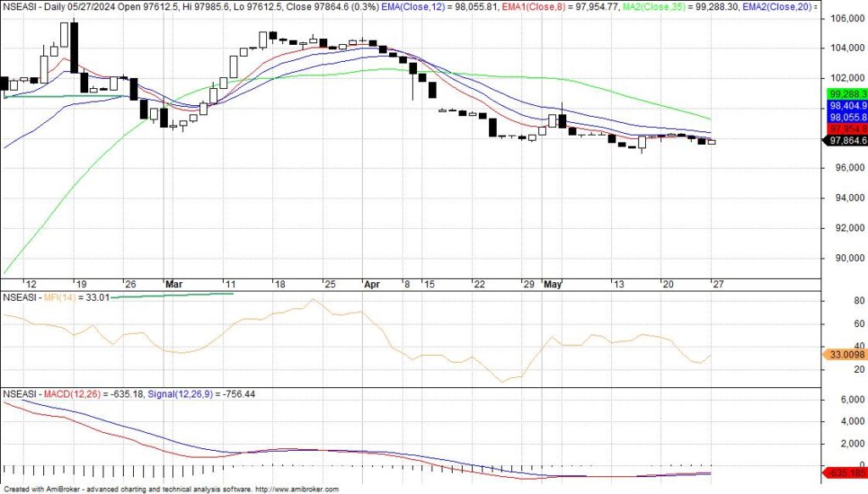Click the 97,864.6 last close price tag
Image resolution: width=868 pixels, height=494 pixels.
tap(847, 140)
